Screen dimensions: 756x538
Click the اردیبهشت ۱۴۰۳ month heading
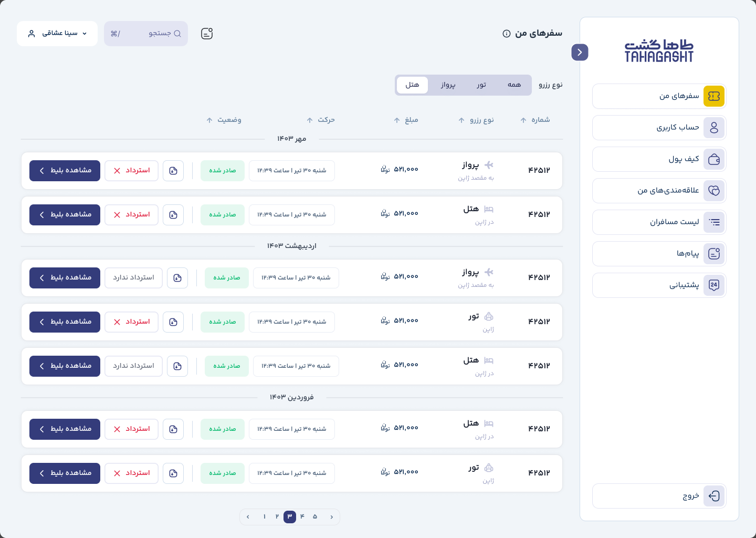292,246
